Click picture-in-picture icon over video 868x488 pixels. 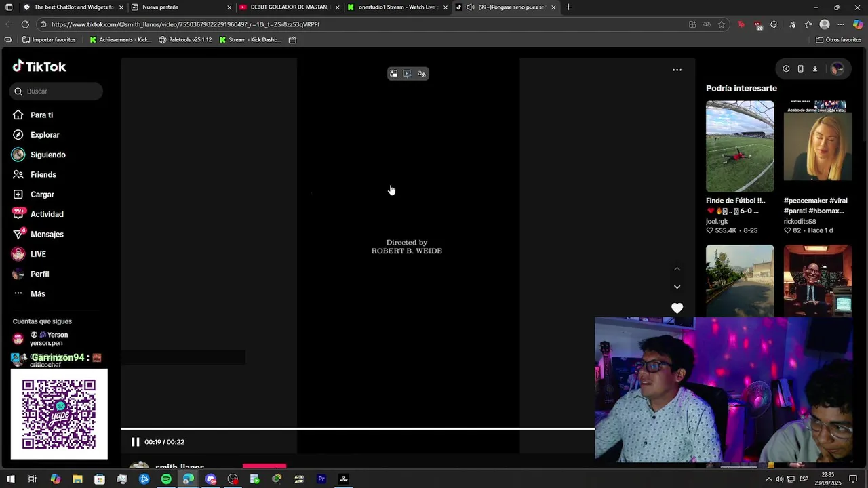tap(393, 73)
